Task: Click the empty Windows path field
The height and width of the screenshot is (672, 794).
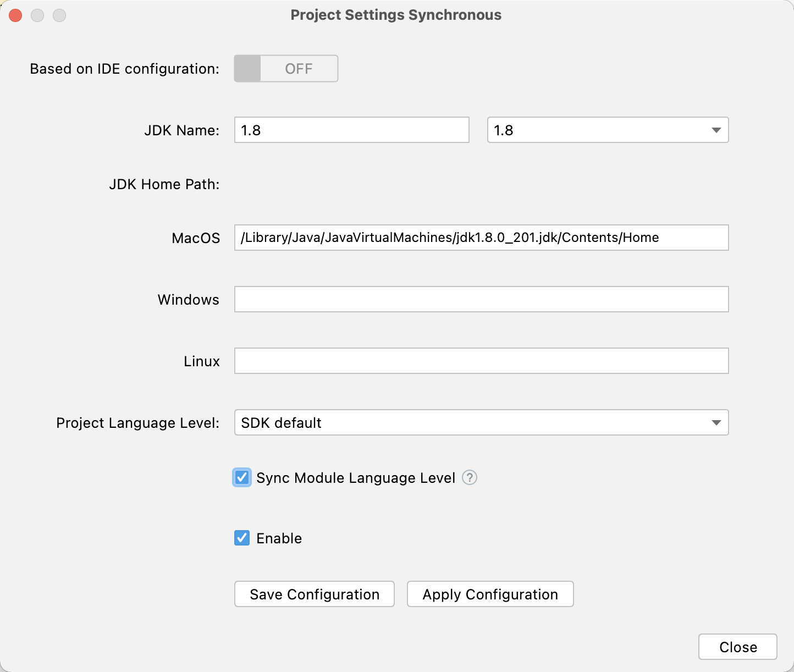Action: coord(481,299)
